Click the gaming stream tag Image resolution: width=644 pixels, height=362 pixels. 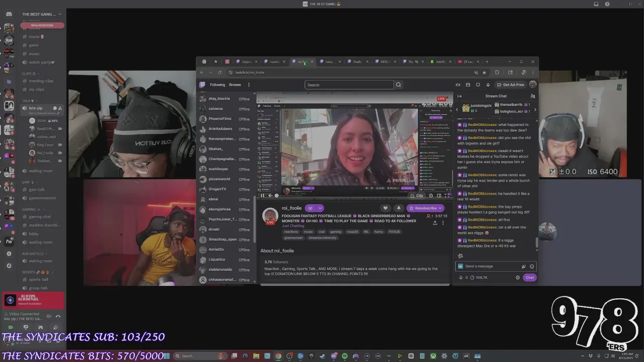point(336,232)
